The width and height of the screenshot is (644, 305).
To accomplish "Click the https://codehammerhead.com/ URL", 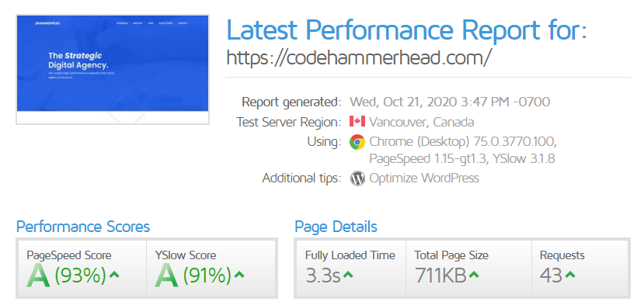I will (x=358, y=58).
